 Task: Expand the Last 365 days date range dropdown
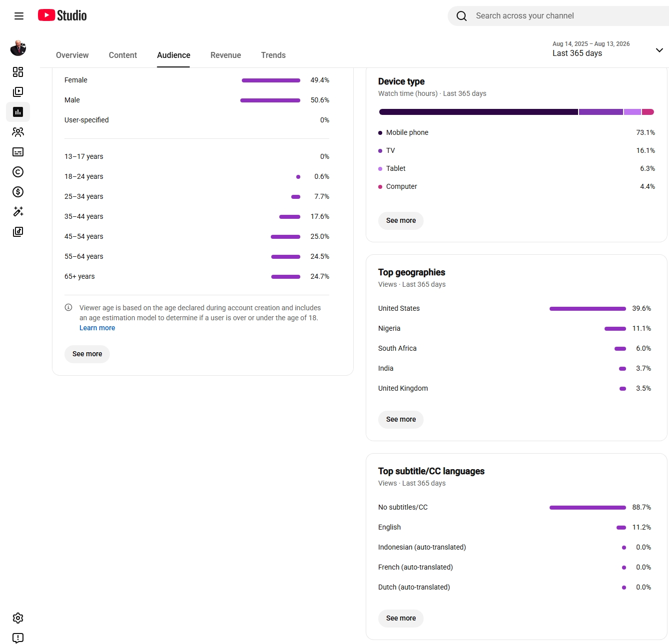point(608,49)
